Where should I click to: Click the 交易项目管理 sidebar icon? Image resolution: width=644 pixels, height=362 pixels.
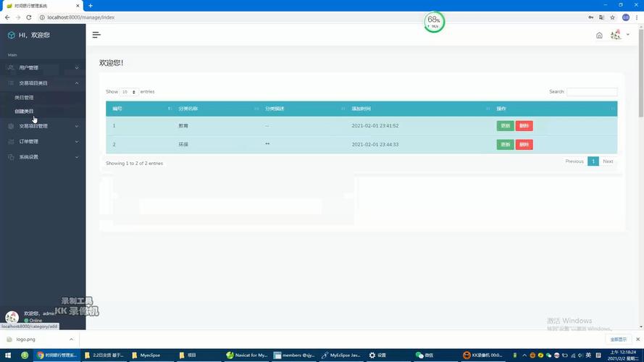(x=11, y=126)
